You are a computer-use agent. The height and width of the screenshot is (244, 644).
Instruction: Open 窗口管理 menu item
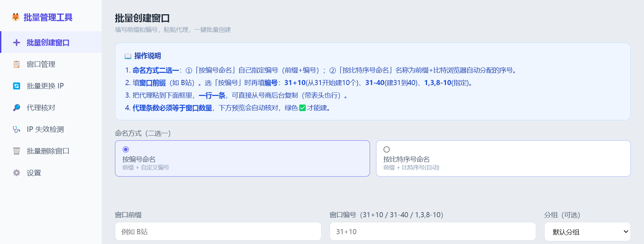coord(51,64)
